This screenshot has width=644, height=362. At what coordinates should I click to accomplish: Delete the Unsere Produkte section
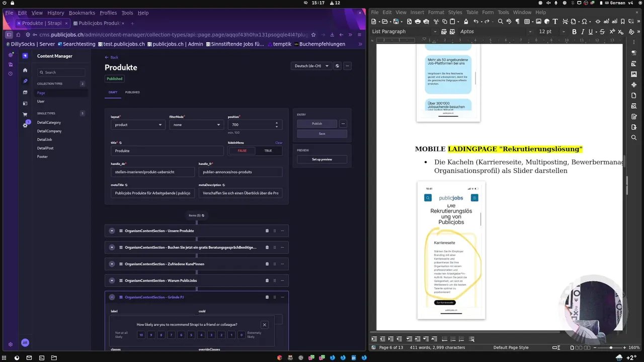coord(267,231)
